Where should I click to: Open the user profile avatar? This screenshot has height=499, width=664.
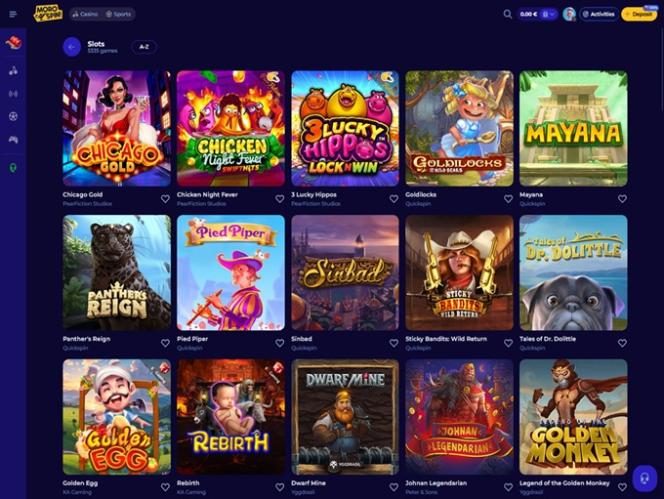pos(569,14)
